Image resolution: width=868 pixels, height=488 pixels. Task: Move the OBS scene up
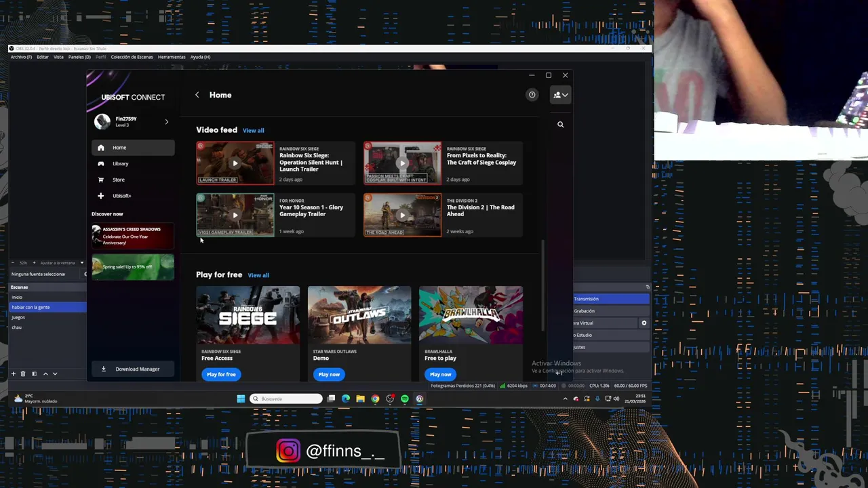coord(45,373)
